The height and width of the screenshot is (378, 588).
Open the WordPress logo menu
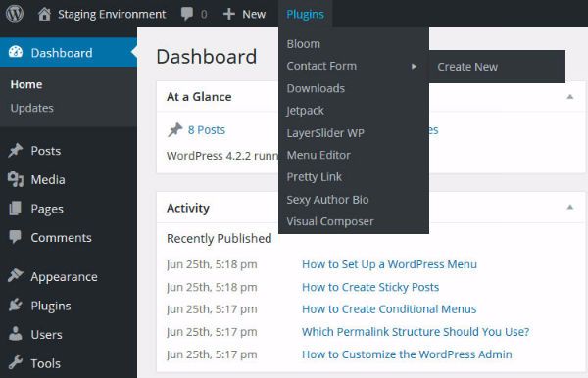[x=15, y=14]
